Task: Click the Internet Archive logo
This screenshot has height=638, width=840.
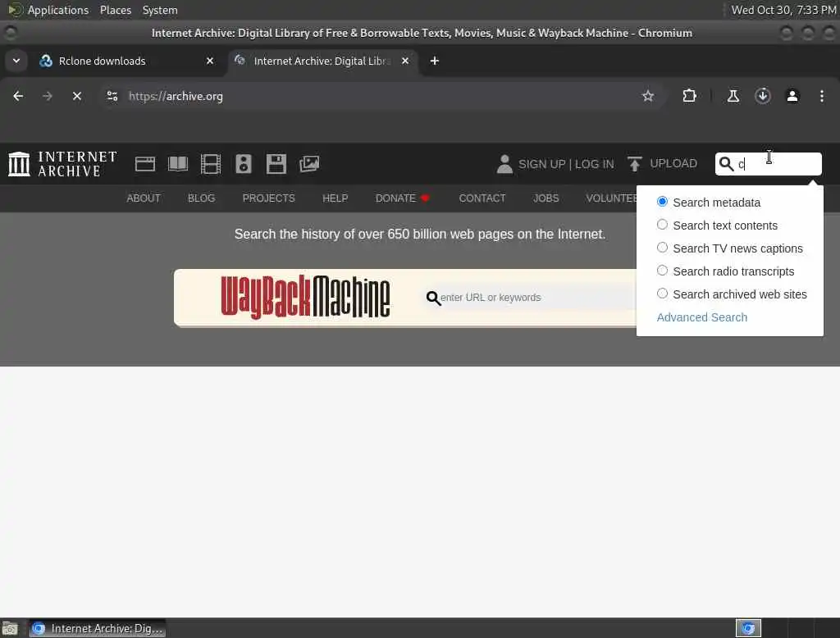Action: coord(62,164)
